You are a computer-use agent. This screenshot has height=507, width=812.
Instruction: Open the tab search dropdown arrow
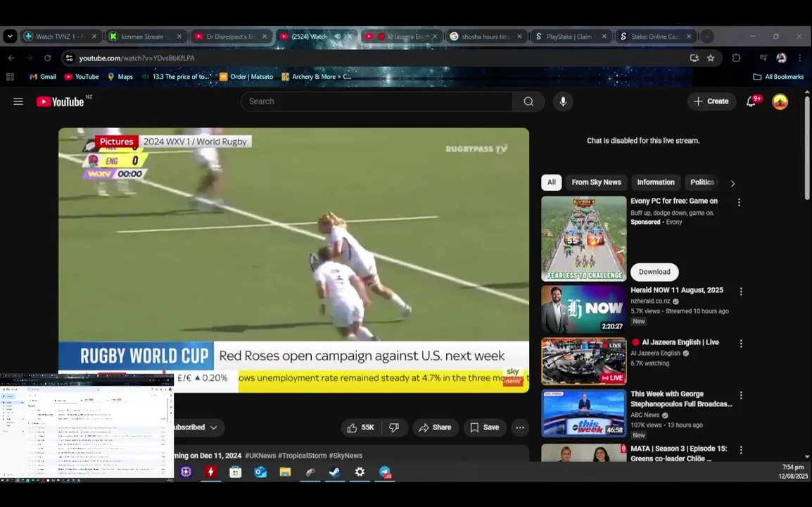10,37
